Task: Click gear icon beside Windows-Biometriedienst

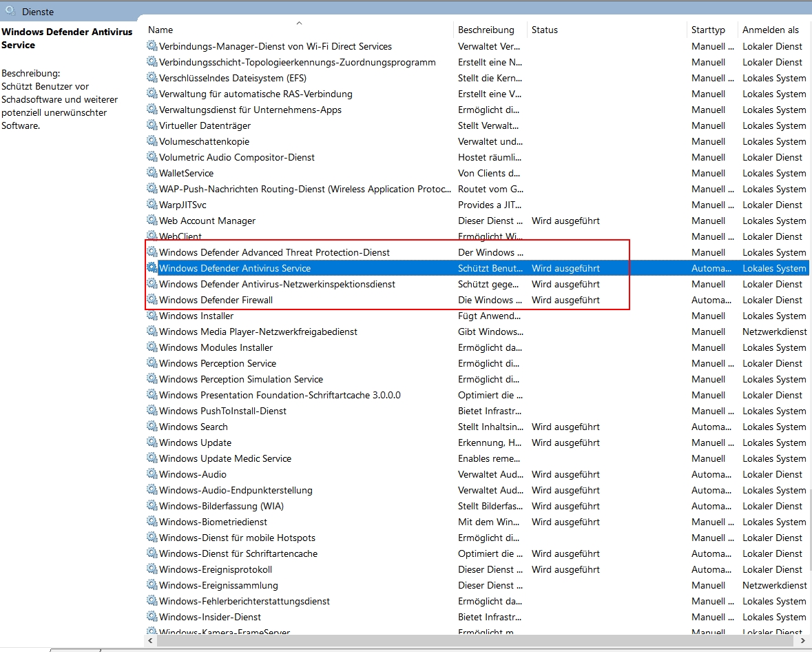Action: (x=152, y=521)
